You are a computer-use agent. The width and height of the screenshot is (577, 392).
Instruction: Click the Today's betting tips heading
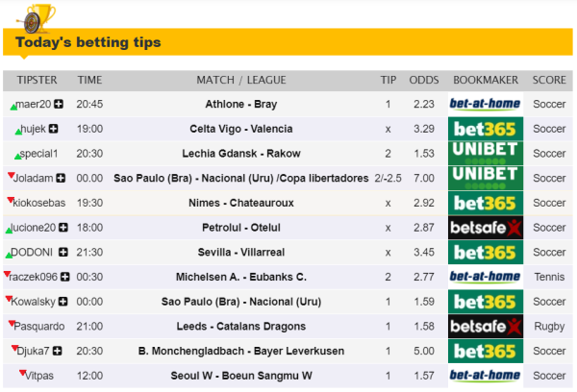point(88,42)
